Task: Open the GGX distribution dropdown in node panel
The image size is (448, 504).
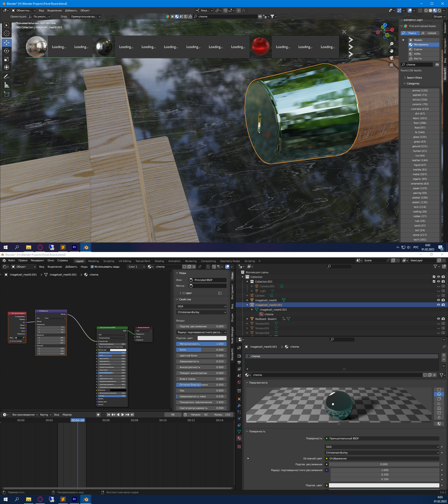Action: (201, 306)
